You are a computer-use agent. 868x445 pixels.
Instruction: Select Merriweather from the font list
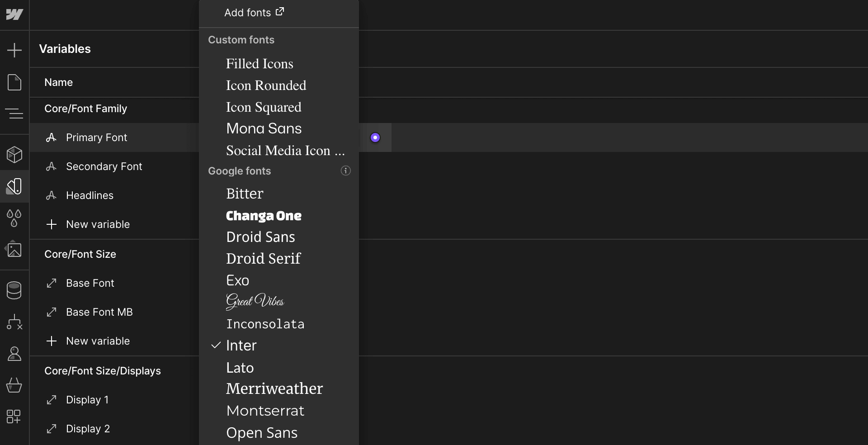pos(274,388)
